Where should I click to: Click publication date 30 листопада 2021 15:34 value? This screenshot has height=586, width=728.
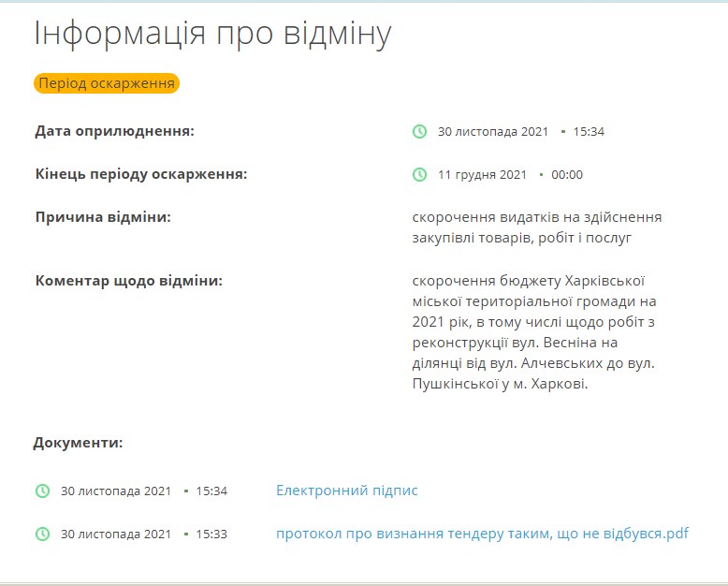[x=521, y=132]
